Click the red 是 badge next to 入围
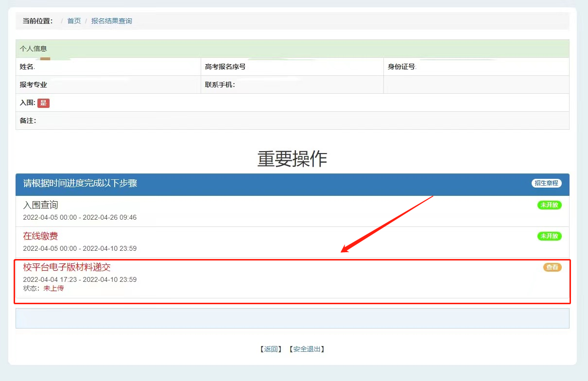This screenshot has height=381, width=588. tap(43, 103)
